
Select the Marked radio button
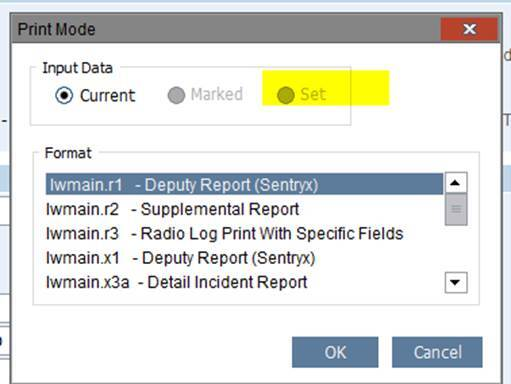coord(176,95)
